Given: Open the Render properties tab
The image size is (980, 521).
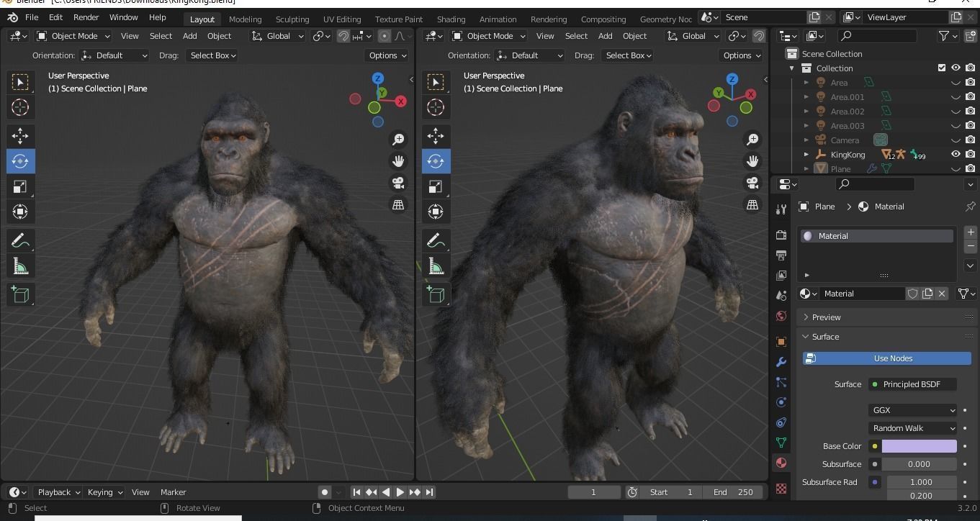Looking at the screenshot, I should pyautogui.click(x=781, y=235).
